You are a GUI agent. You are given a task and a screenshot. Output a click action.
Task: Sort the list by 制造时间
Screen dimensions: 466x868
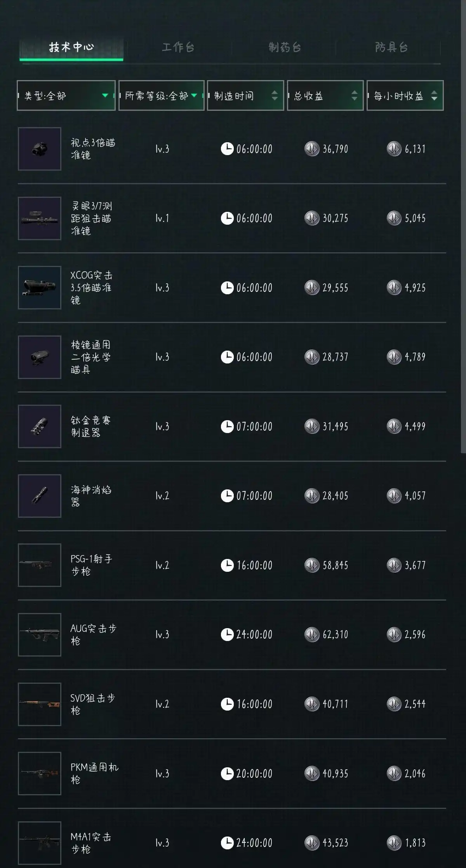point(245,96)
